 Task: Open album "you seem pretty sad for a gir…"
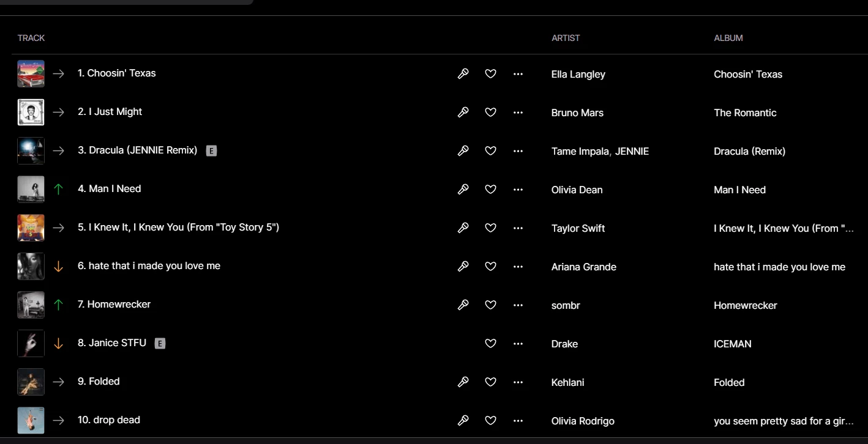(x=784, y=421)
